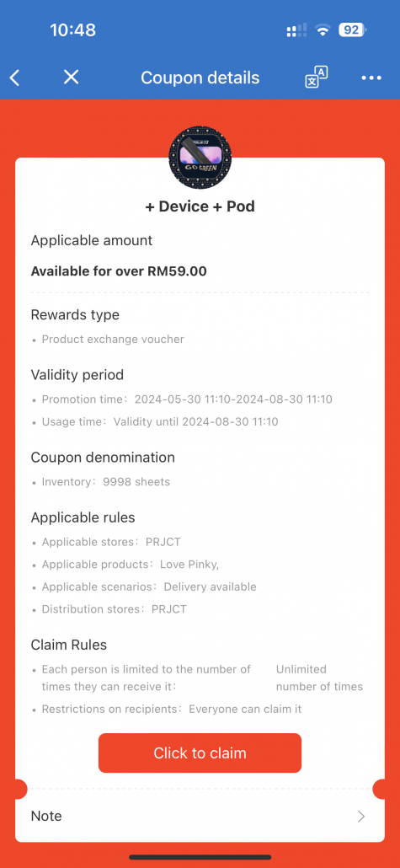Click the Click to claim button

pyautogui.click(x=200, y=753)
